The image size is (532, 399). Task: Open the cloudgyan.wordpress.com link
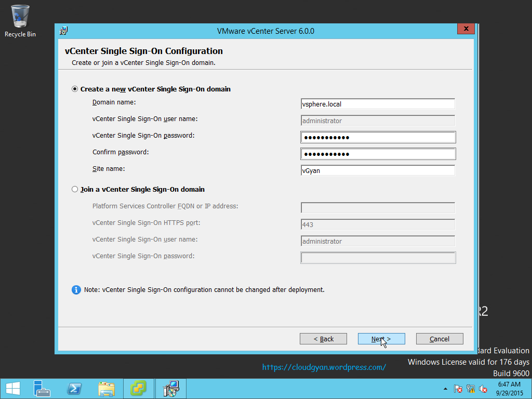tap(324, 367)
